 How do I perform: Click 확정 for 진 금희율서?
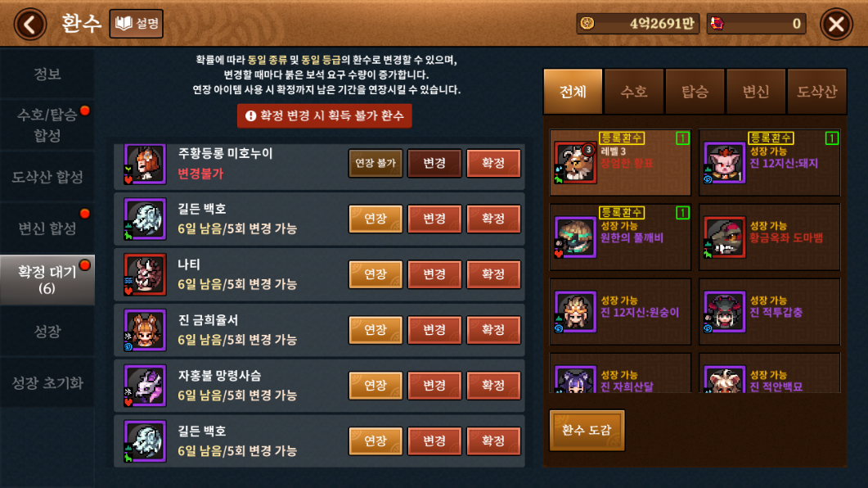pos(493,330)
